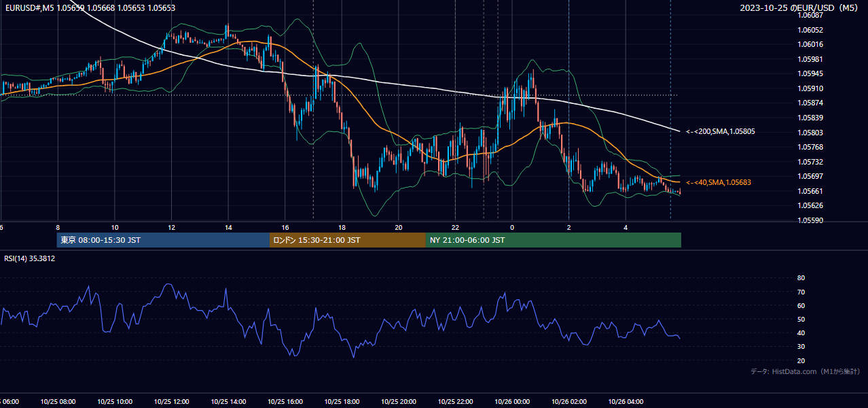Viewport: 868px width, 408px height.
Task: Click the RSI scale value 70
Action: [801, 292]
